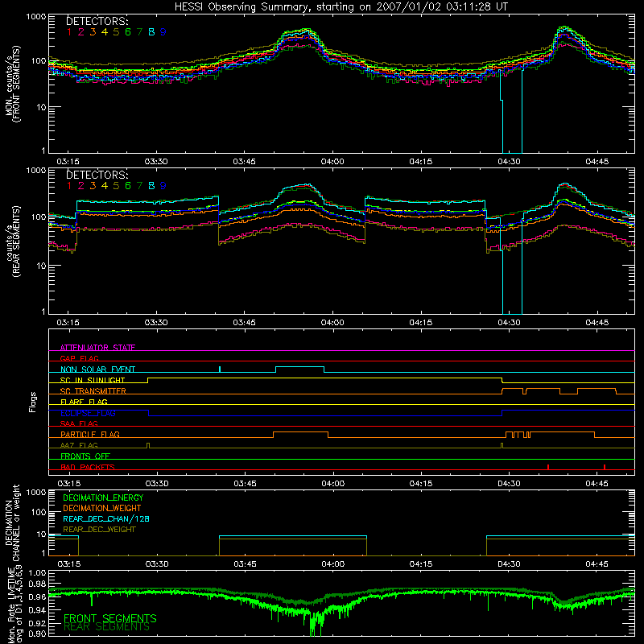This screenshot has height=644, width=644.
Task: Click 04:00 tick under the Flags panel
Action: [333, 484]
